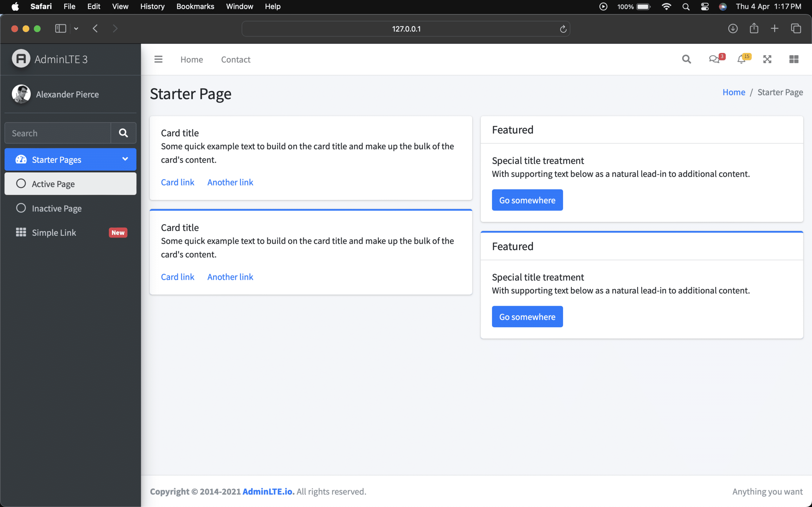Go to the Contact page

[x=235, y=59]
